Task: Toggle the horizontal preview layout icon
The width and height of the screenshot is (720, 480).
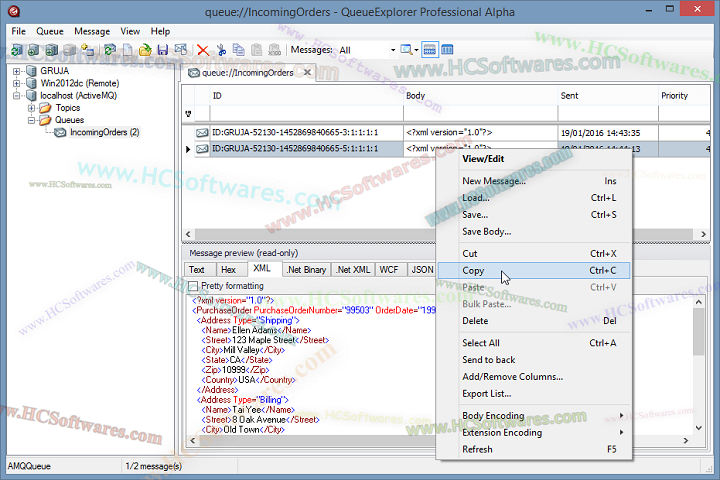Action: 430,50
